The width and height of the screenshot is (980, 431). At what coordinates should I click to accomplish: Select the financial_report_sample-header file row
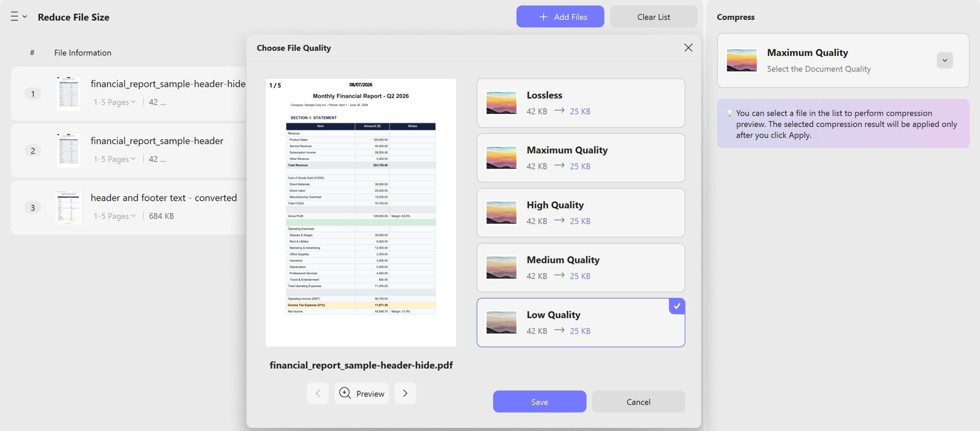tap(129, 151)
